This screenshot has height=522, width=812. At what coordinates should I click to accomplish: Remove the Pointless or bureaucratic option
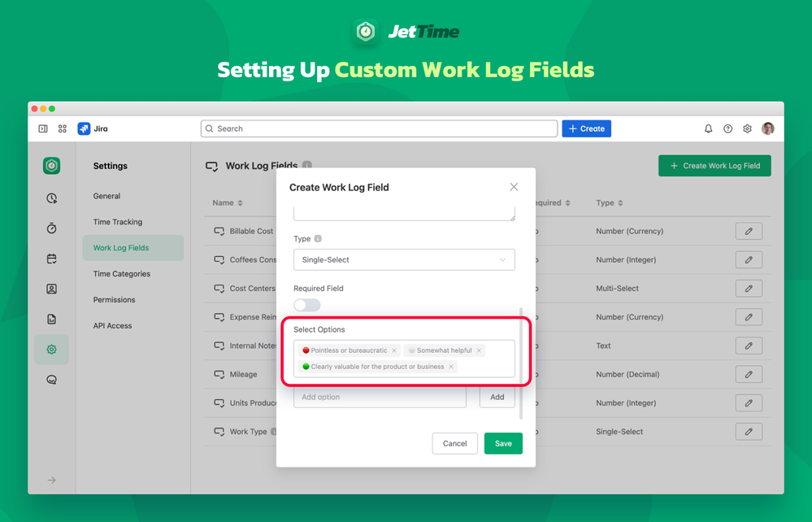(394, 350)
